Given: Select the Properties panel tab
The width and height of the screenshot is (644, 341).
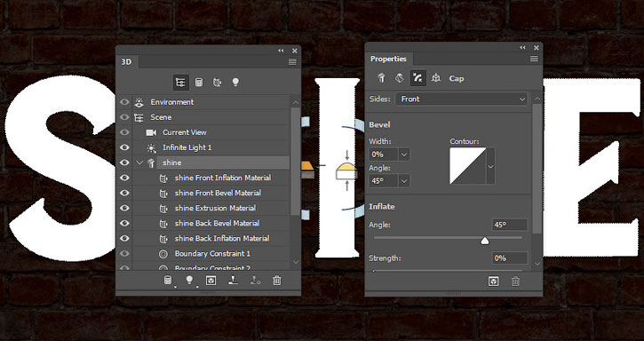Looking at the screenshot, I should click(x=388, y=59).
